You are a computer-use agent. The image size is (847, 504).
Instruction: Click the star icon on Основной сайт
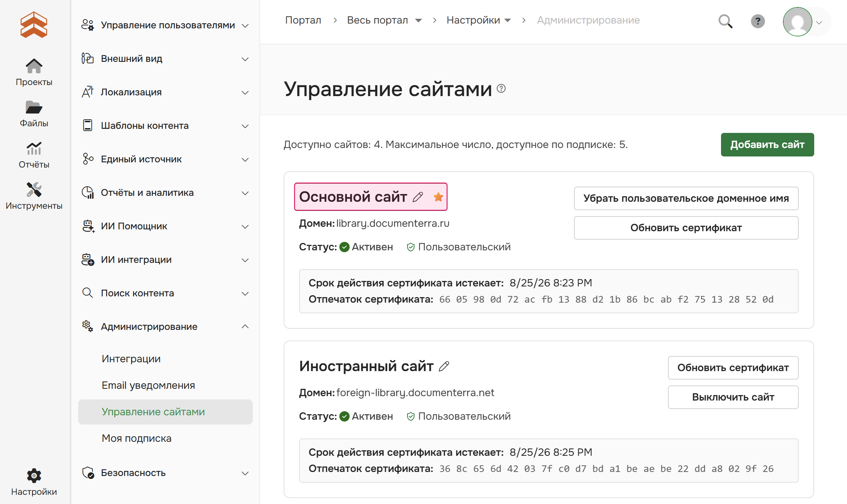pyautogui.click(x=438, y=197)
